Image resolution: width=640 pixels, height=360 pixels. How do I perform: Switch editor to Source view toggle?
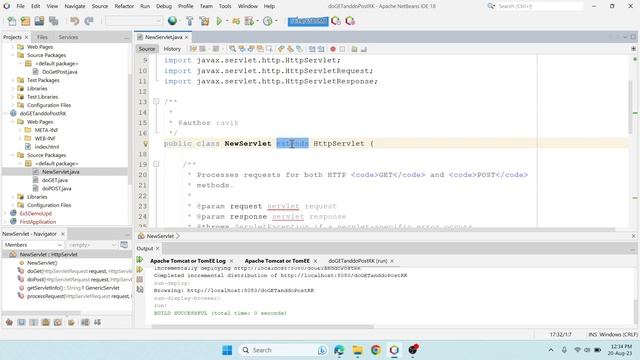[x=147, y=49]
